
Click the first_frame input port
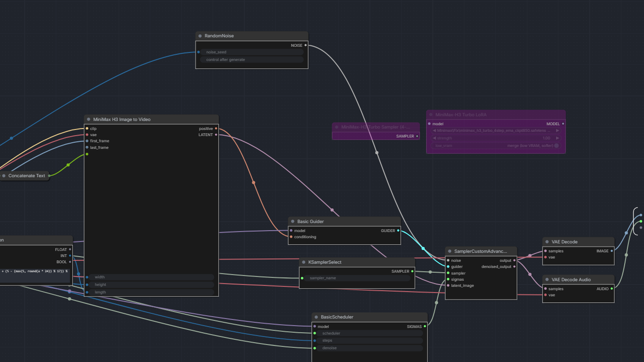coord(87,141)
